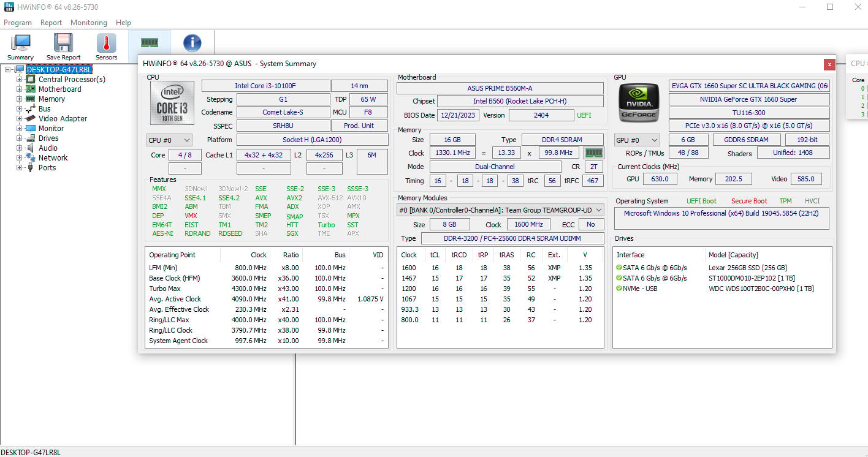Screen dimensions: 868x457
Task: Select the ASUS PRIME B560M-A field
Action: pos(500,88)
